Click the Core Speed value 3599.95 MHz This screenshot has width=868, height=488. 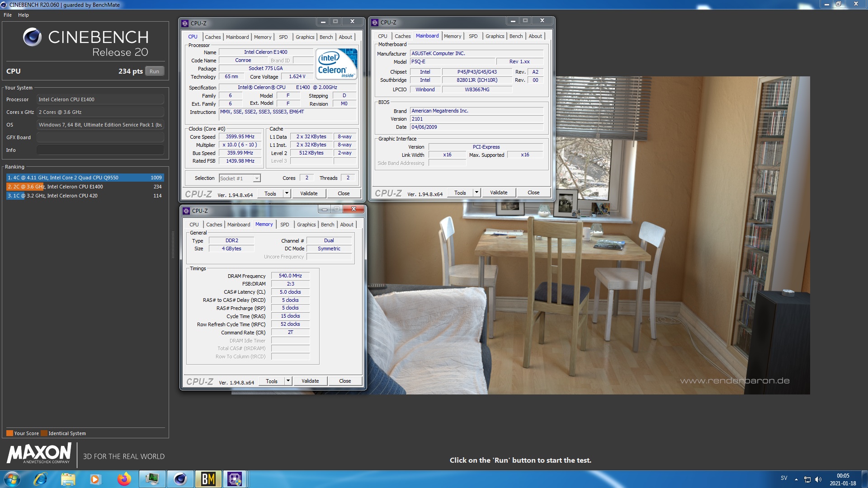[240, 136]
